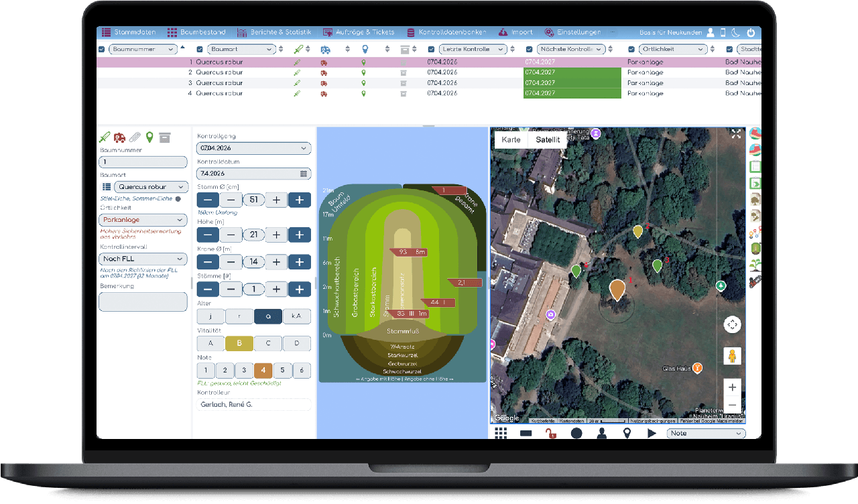Click the play arrow below the map
The width and height of the screenshot is (858, 504).
[x=652, y=434]
